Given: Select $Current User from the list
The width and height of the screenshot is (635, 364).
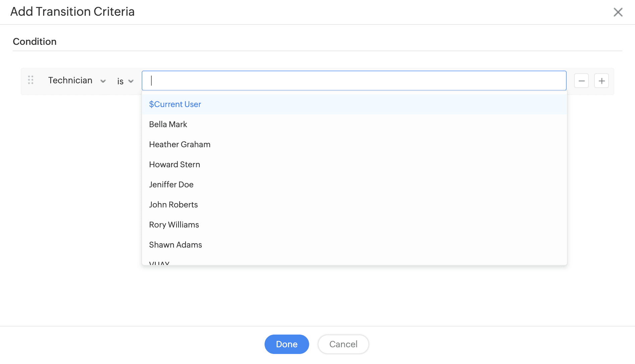Looking at the screenshot, I should coord(175,104).
